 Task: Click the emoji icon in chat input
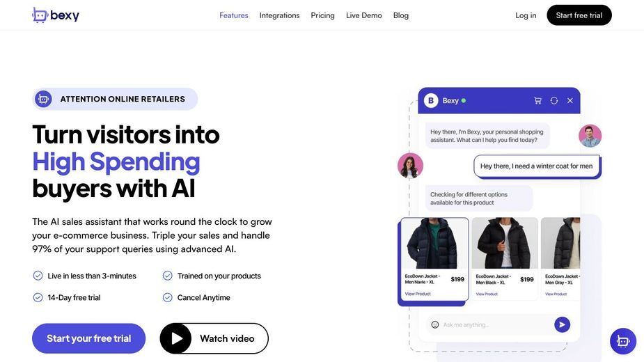point(435,324)
